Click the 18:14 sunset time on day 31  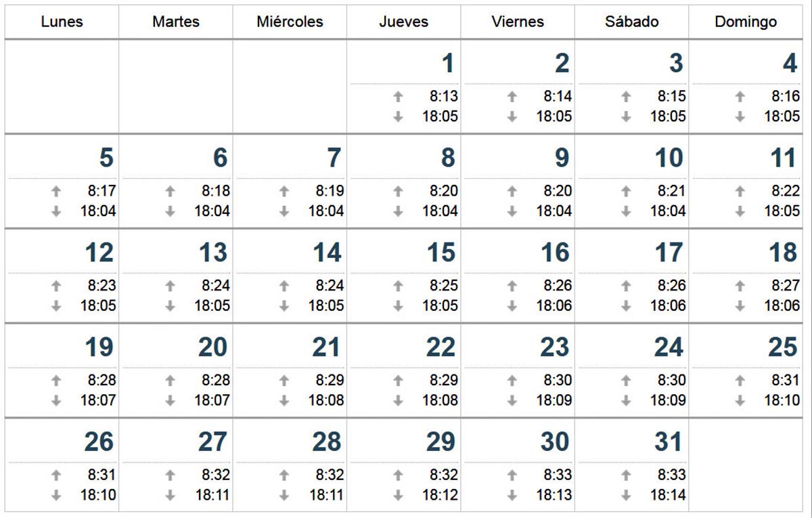click(669, 496)
